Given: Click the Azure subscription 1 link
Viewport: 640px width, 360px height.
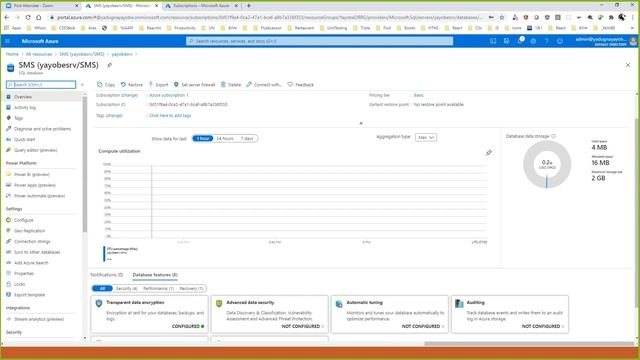Looking at the screenshot, I should (x=169, y=95).
